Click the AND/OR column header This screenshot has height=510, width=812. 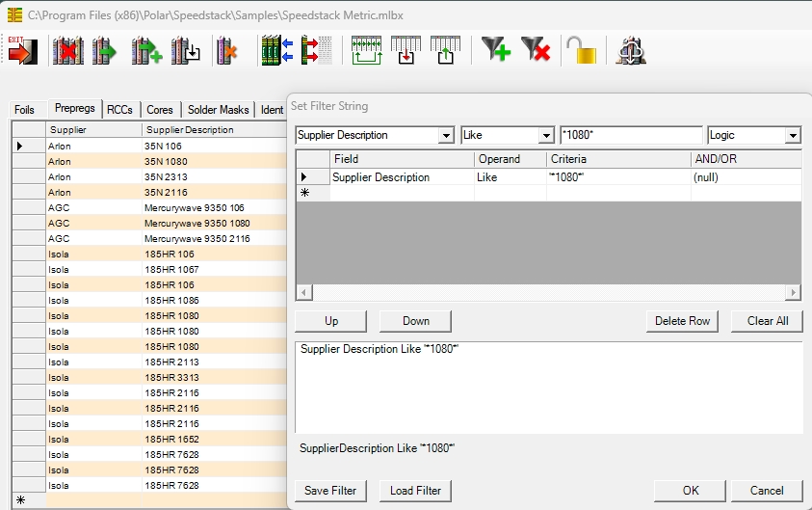[x=747, y=159]
